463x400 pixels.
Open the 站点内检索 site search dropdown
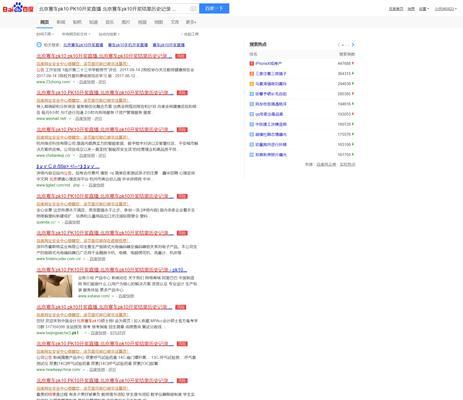coord(109,34)
